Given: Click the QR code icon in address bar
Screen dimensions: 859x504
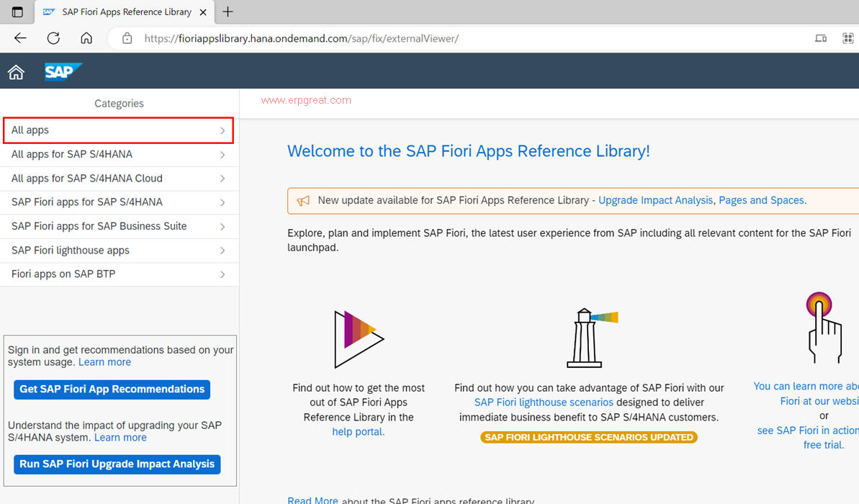Looking at the screenshot, I should (x=848, y=38).
